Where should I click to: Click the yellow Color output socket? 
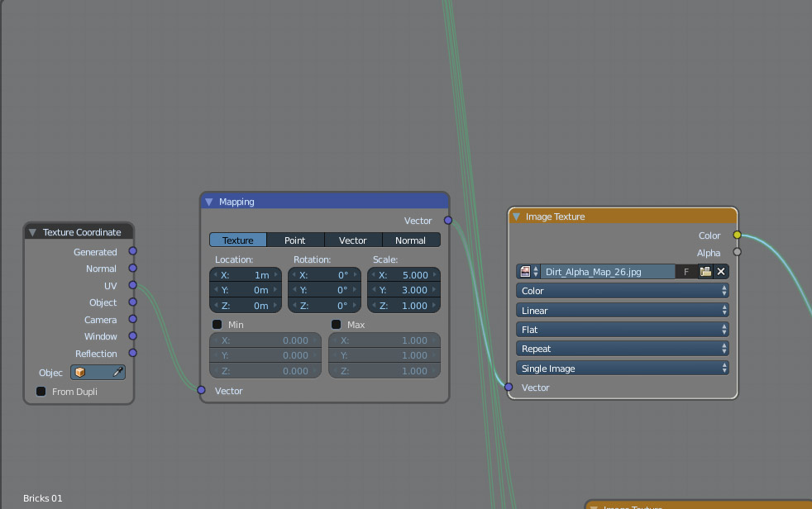pos(737,235)
